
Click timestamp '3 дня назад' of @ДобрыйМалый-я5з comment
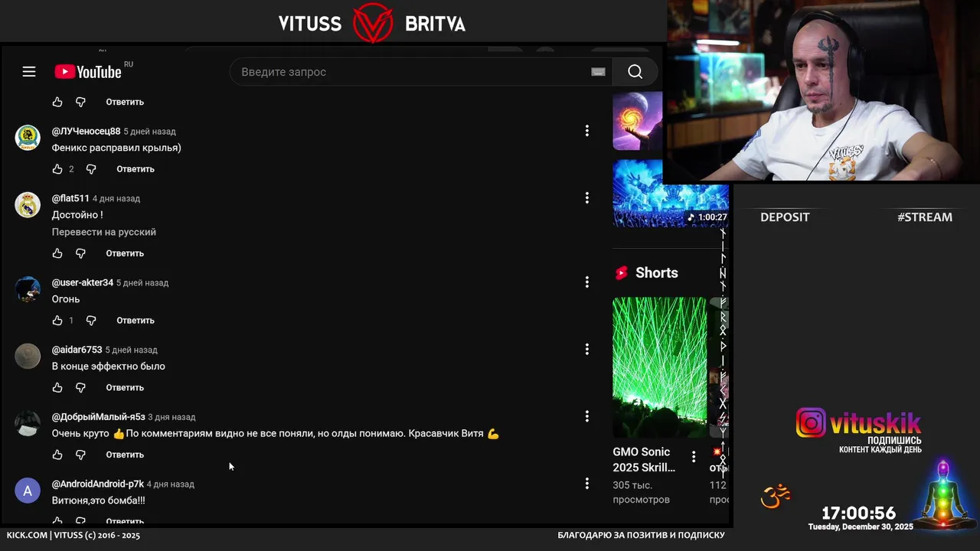(x=171, y=417)
